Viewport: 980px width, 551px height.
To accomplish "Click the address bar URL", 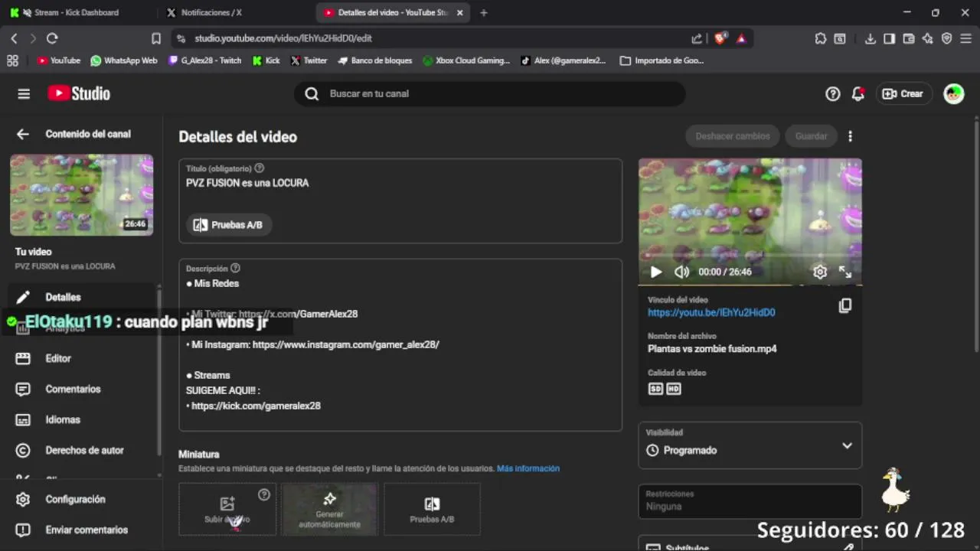I will pyautogui.click(x=283, y=38).
